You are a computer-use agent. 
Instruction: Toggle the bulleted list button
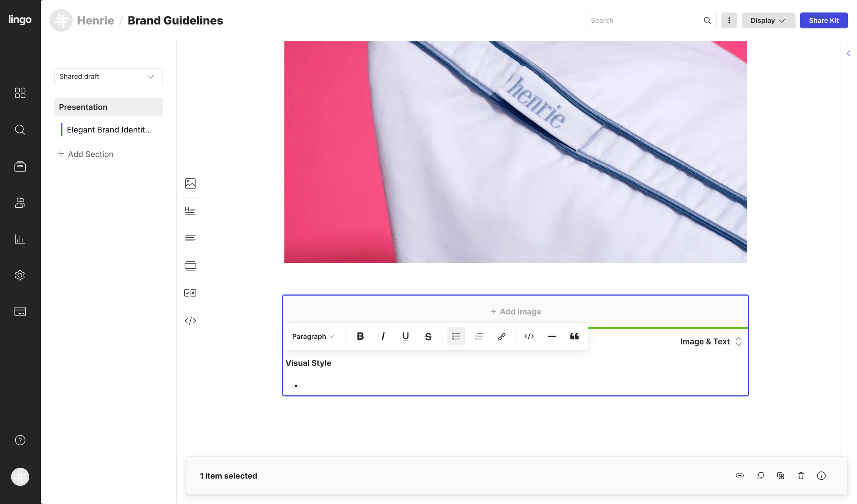(456, 336)
